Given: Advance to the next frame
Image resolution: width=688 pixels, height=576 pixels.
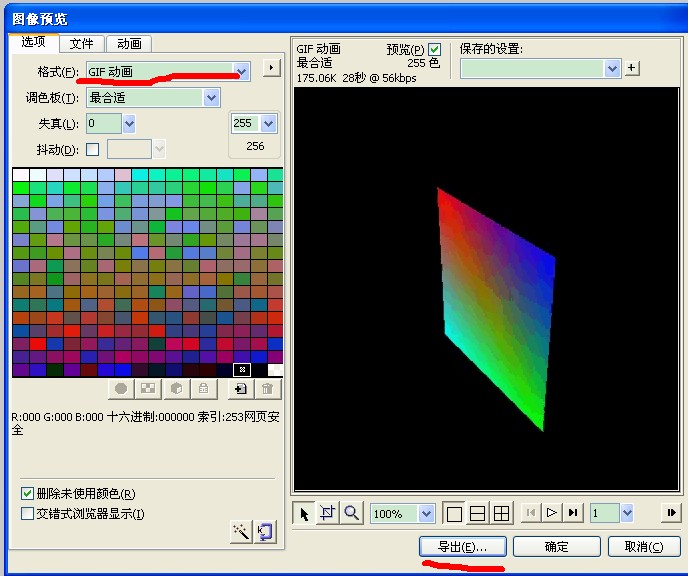Looking at the screenshot, I should [x=671, y=513].
